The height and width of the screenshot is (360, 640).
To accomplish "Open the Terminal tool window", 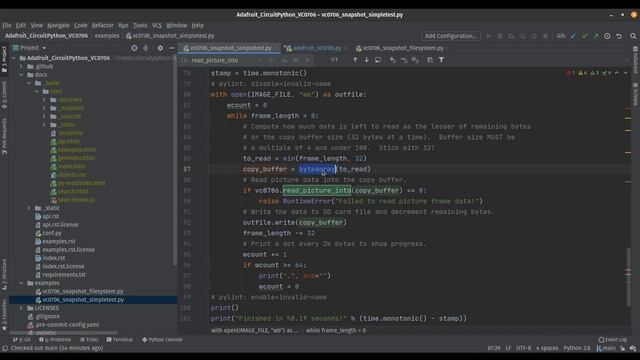I will coord(120,340).
